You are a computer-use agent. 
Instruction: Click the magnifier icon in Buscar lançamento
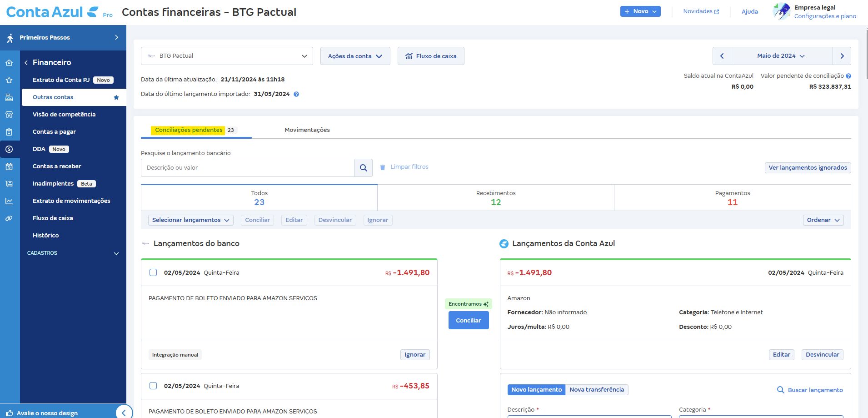pyautogui.click(x=781, y=390)
